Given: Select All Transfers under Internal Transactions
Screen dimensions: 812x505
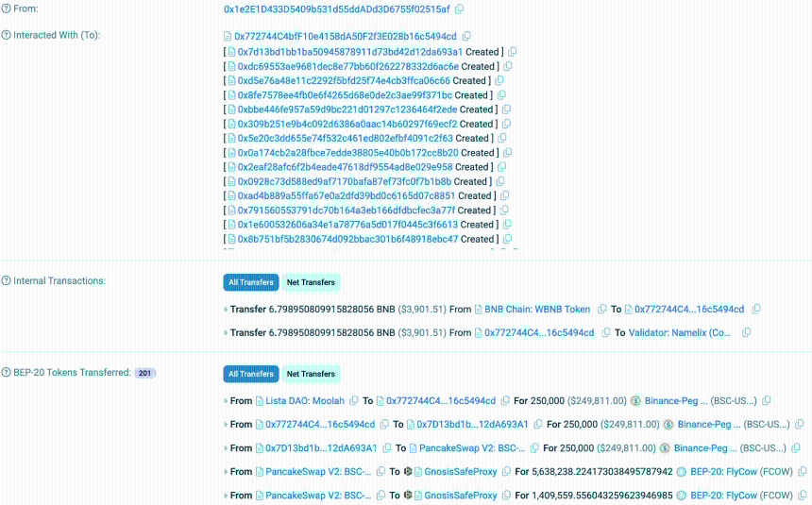Looking at the screenshot, I should pyautogui.click(x=250, y=282).
